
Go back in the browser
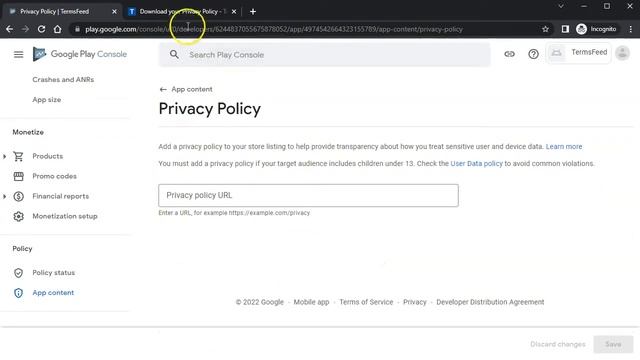[9, 29]
